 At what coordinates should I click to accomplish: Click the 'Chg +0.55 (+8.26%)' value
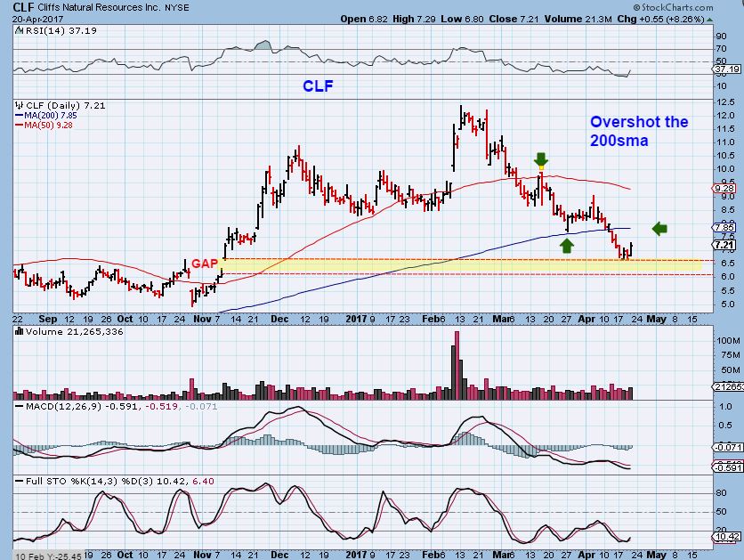point(660,20)
